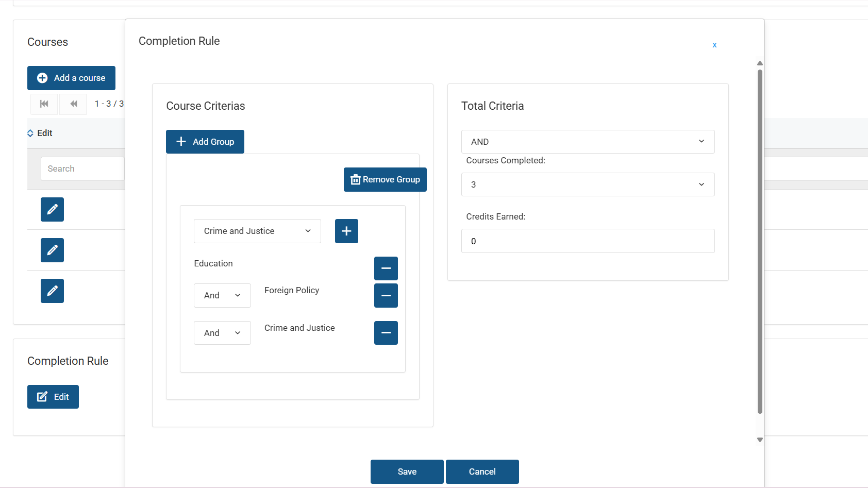Go to first page of courses list
868x488 pixels.
(x=44, y=104)
